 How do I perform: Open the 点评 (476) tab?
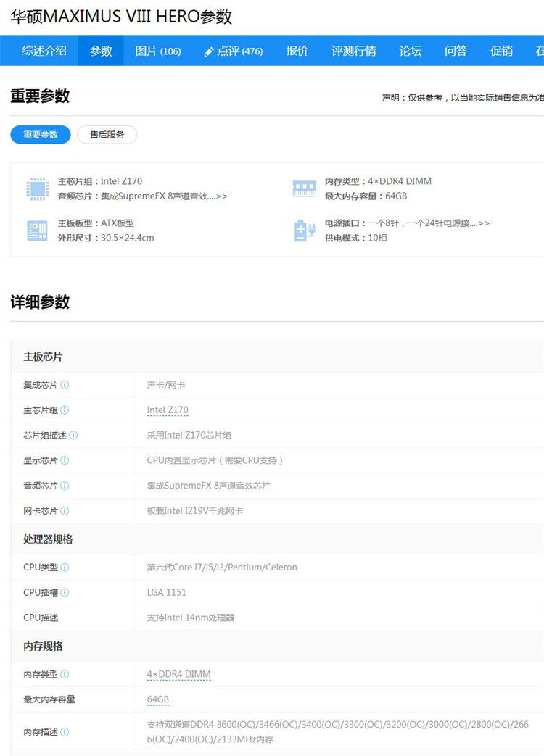[234, 51]
